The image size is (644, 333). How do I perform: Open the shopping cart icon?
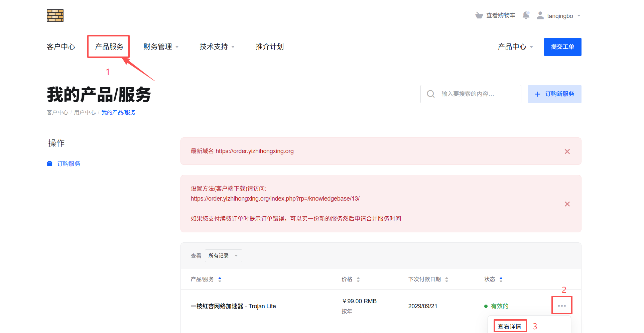click(479, 15)
